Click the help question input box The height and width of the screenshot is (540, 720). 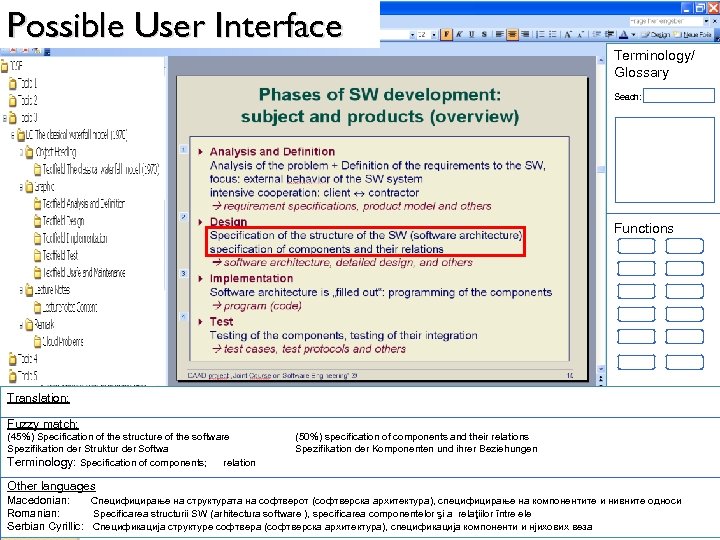(665, 21)
